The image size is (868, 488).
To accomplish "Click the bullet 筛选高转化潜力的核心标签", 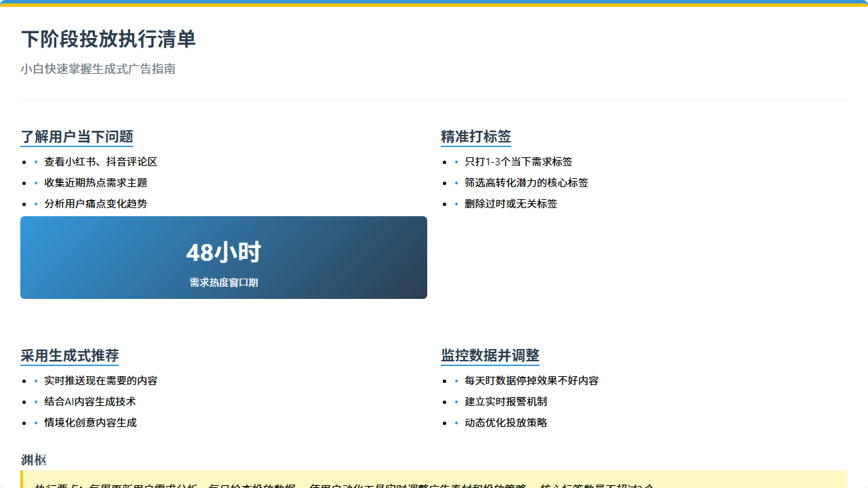I will [x=526, y=183].
